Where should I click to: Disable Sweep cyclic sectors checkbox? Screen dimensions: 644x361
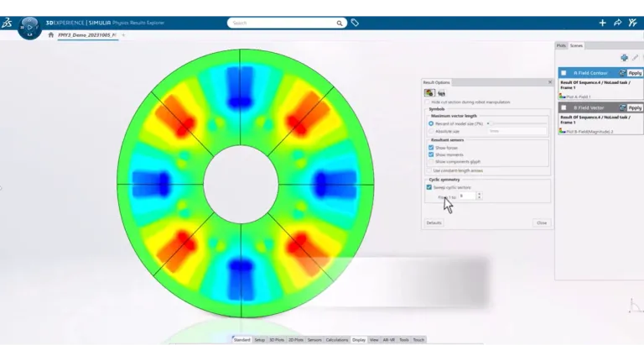pyautogui.click(x=429, y=187)
